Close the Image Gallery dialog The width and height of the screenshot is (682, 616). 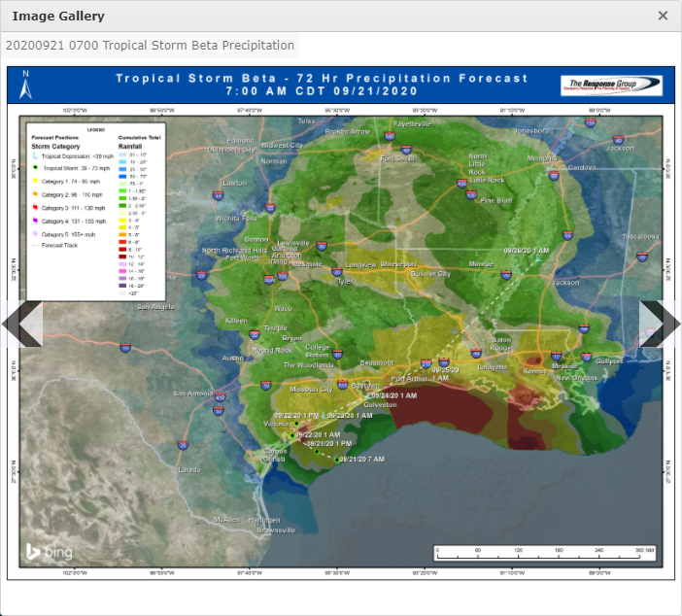tap(663, 16)
